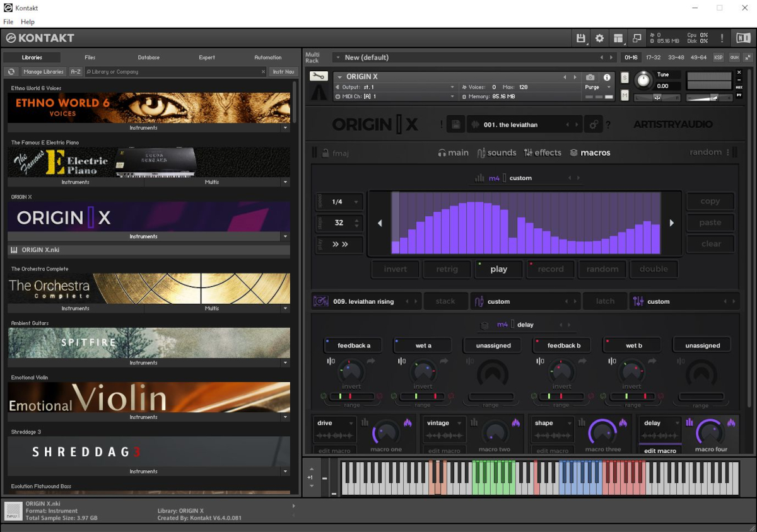Open the instrument edit wrench icon
757x532 pixels.
pyautogui.click(x=319, y=77)
